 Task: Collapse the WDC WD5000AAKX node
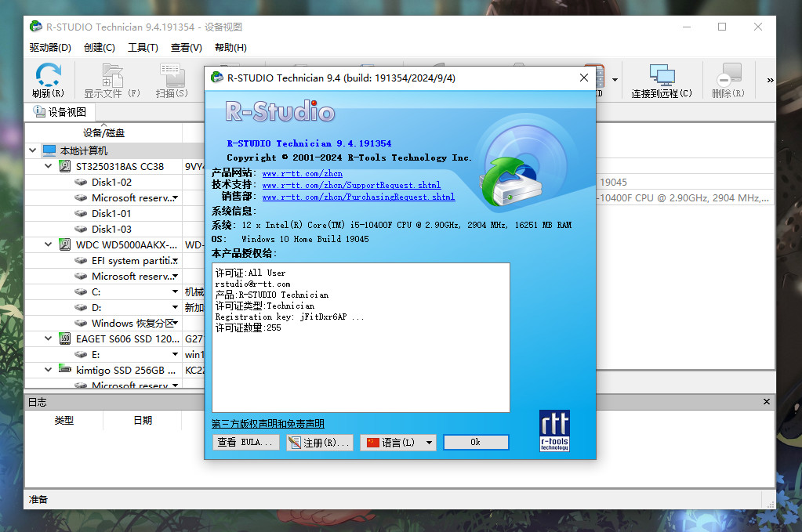(x=48, y=244)
